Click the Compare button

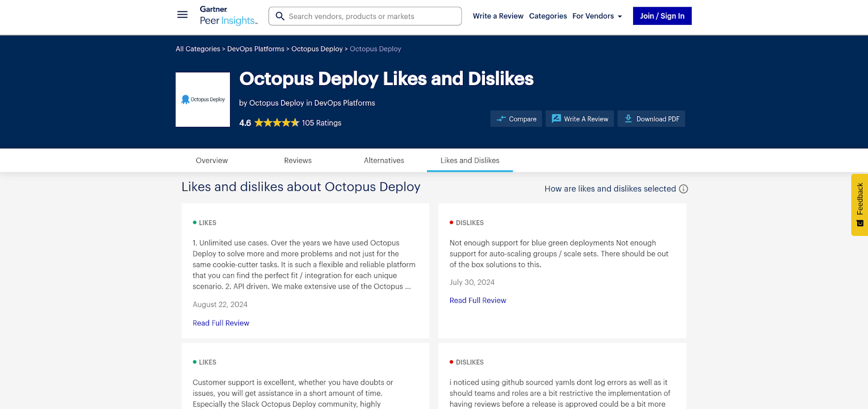coord(516,119)
